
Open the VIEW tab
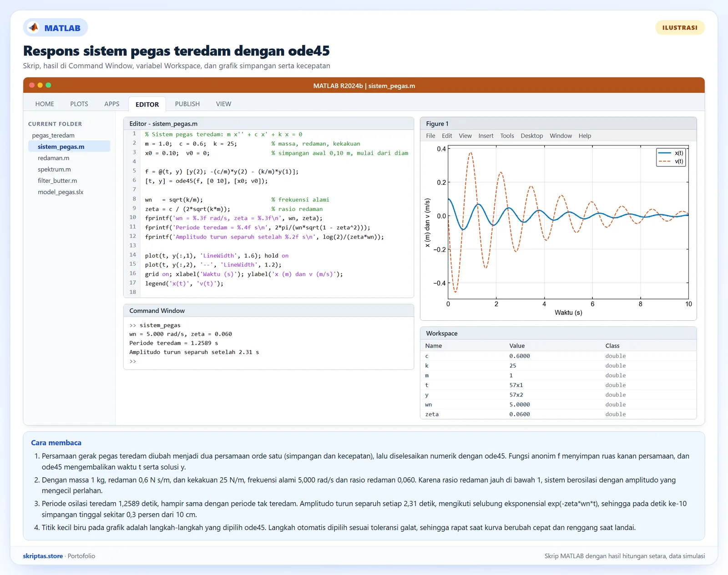[223, 104]
